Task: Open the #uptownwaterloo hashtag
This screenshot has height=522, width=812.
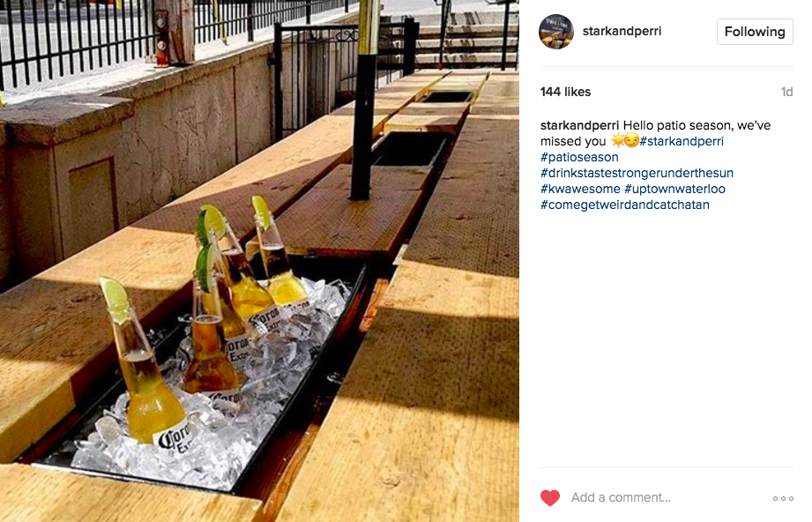Action: click(674, 189)
